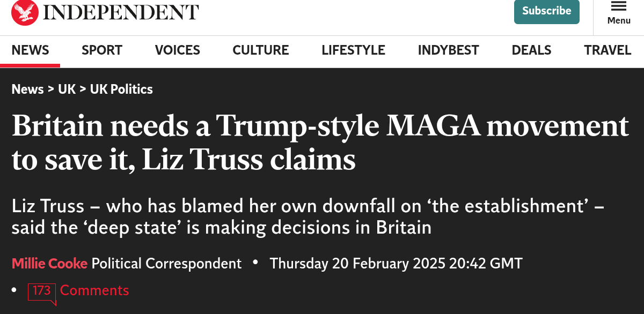Visit the Travel section tab

608,50
